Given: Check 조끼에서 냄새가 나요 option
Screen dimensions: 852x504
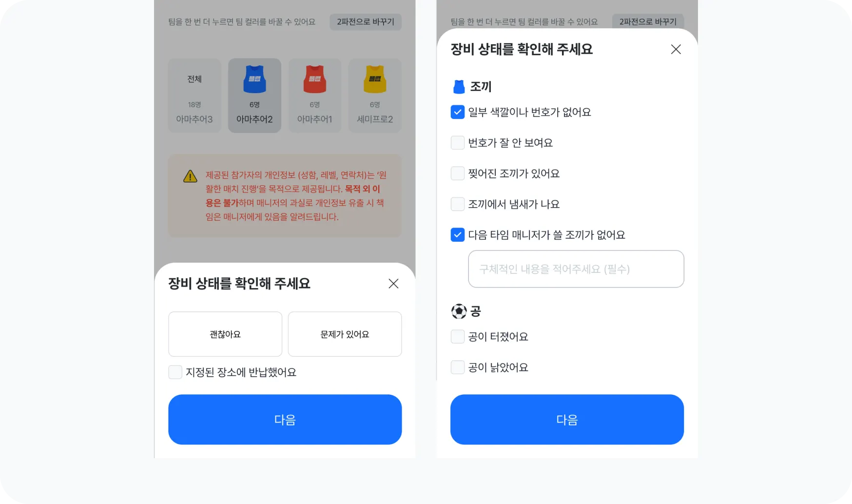Looking at the screenshot, I should pos(457,204).
